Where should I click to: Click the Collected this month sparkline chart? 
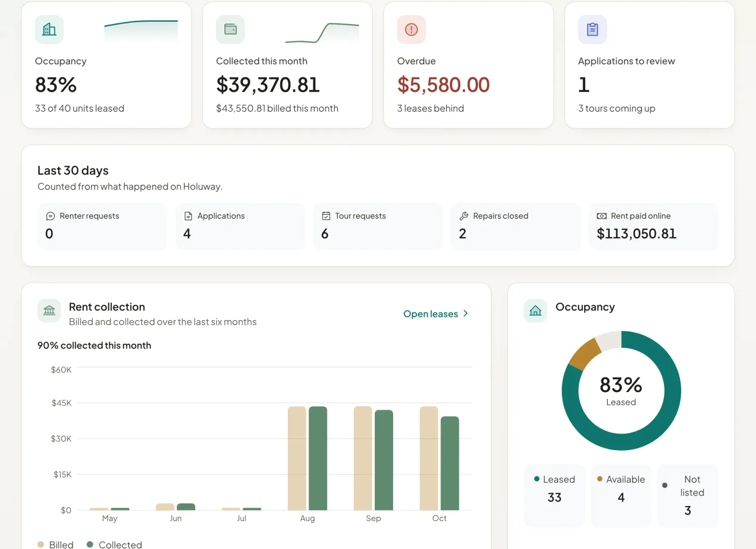322,33
